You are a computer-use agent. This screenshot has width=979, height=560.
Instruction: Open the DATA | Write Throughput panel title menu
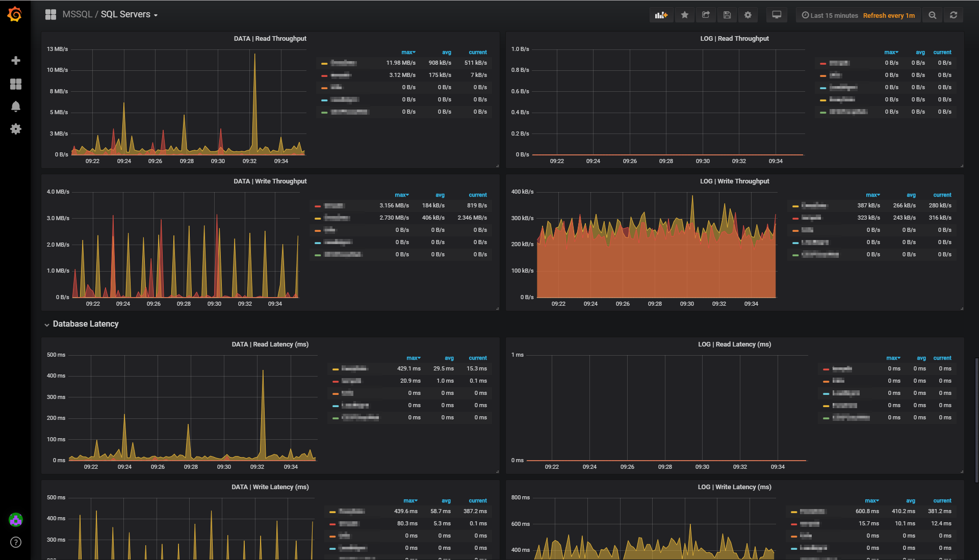270,181
